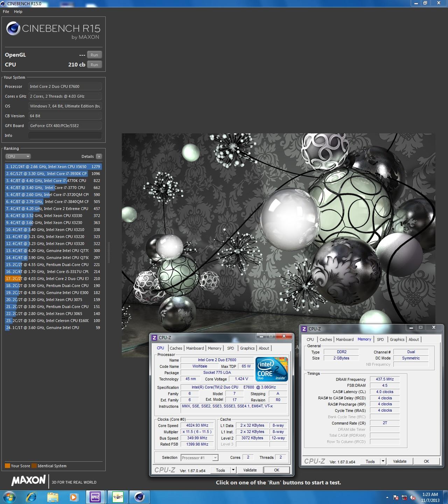Viewport: 448px width, 504px height.
Task: Open Windows Explorer from the taskbar
Action: [x=52, y=497]
